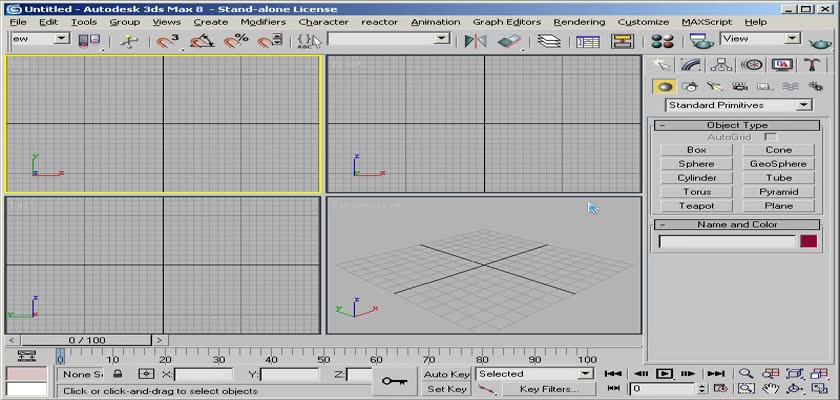The height and width of the screenshot is (400, 840).
Task: Switch to the Motion panel tab
Action: pyautogui.click(x=752, y=65)
